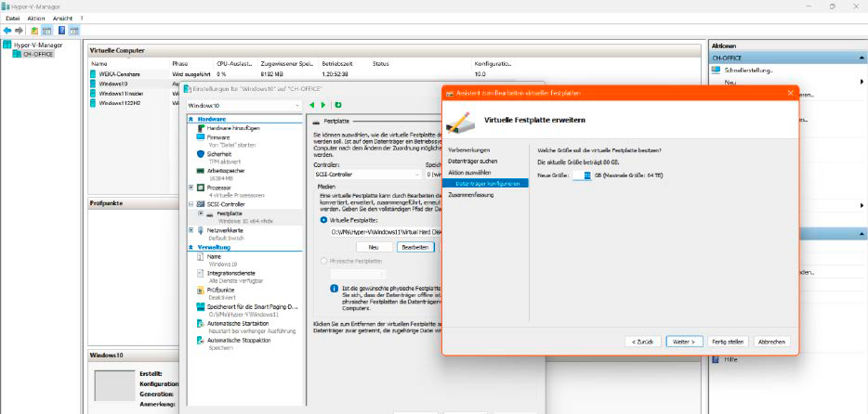The width and height of the screenshot is (868, 414).
Task: Collapse the CH-OFFICE actions section
Action: (861, 58)
